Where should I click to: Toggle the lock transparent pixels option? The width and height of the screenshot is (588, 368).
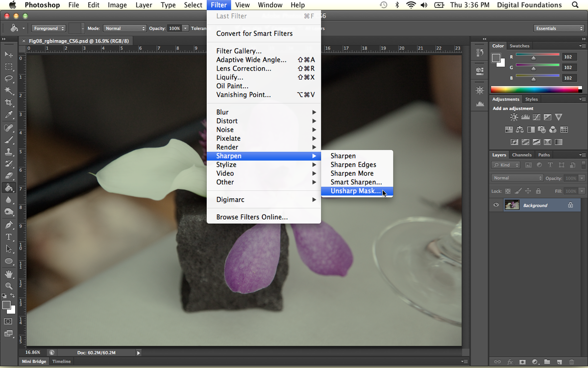[x=508, y=191]
